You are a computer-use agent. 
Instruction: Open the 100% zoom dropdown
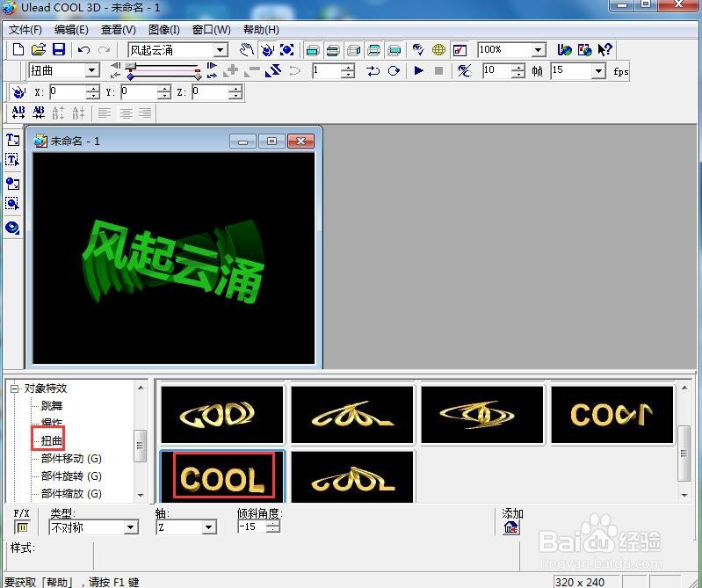(x=538, y=50)
